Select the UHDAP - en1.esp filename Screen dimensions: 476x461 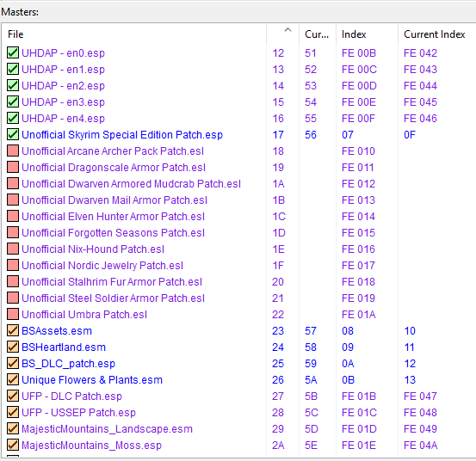pyautogui.click(x=63, y=70)
